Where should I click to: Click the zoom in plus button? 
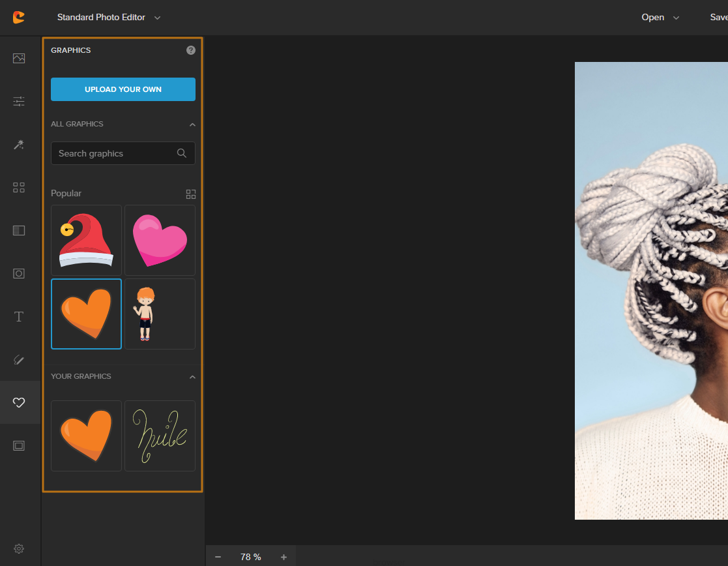pos(284,557)
